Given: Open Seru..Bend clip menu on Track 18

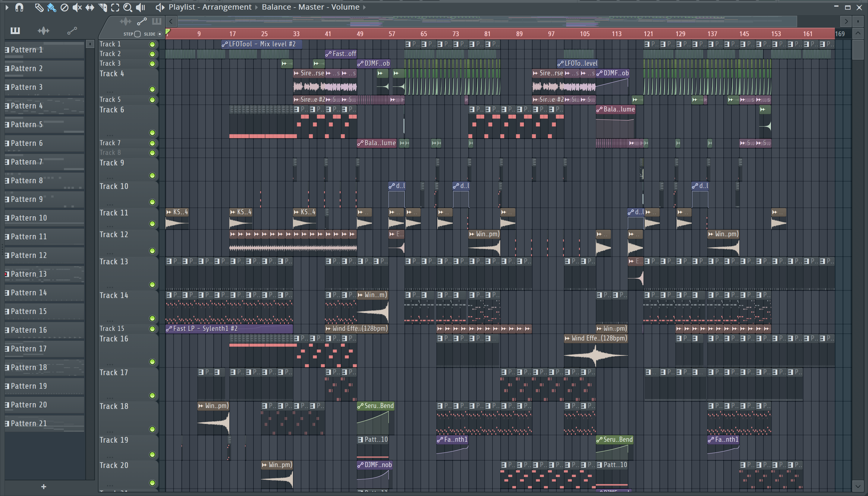Looking at the screenshot, I should (360, 406).
